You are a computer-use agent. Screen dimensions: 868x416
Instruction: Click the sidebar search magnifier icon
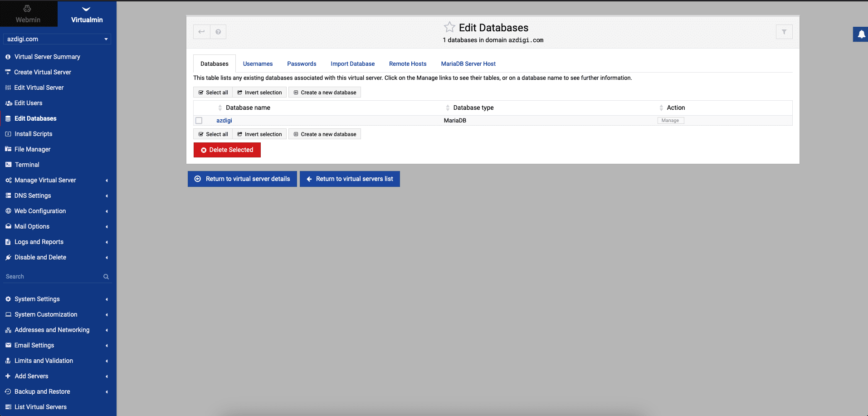[x=106, y=277]
